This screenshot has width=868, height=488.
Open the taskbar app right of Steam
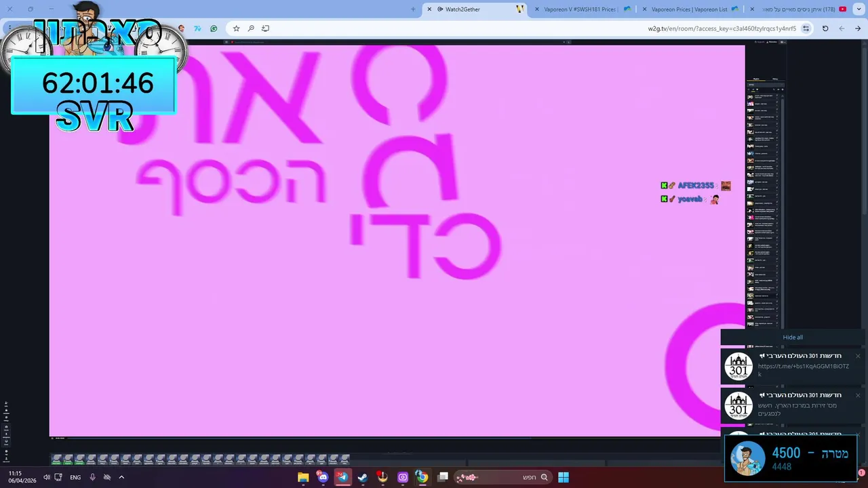[382, 477]
